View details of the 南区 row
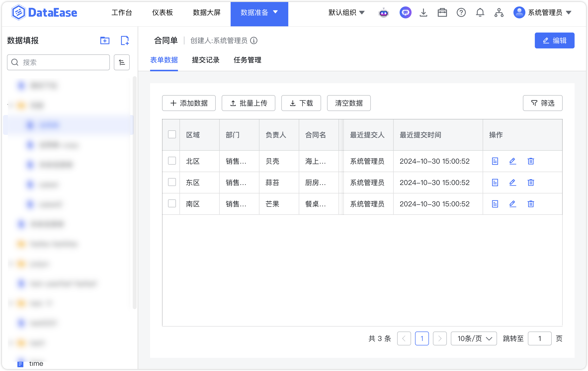 coord(495,204)
